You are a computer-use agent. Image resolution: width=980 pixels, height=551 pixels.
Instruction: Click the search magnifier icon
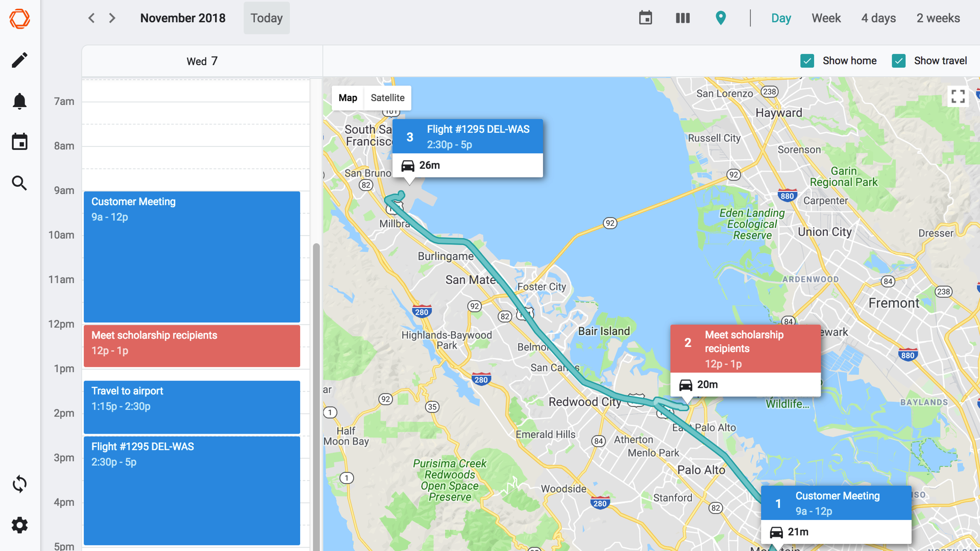[x=19, y=183]
